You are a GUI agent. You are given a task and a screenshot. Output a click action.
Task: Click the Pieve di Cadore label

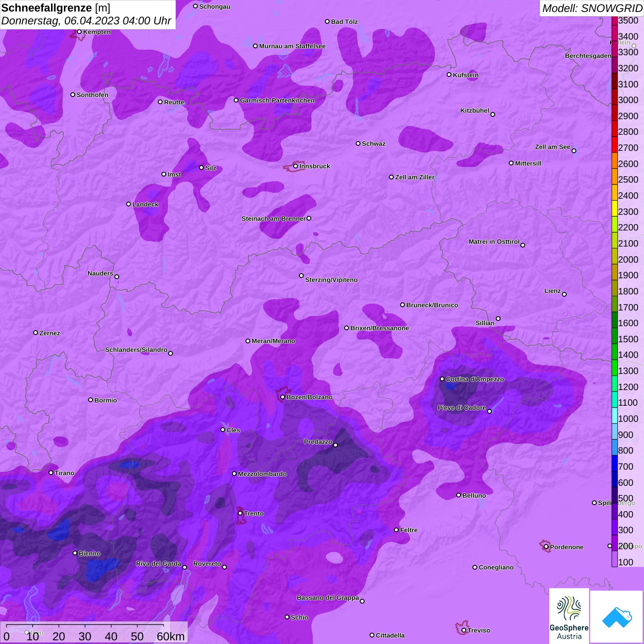pos(462,408)
